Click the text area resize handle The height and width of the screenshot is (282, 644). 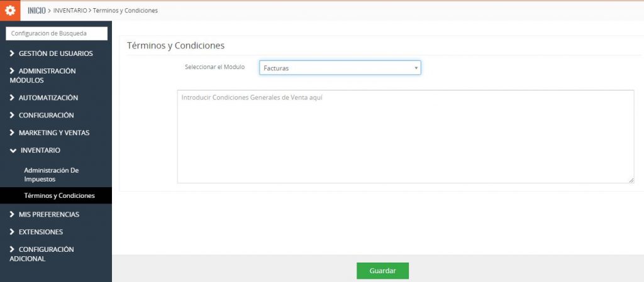click(631, 180)
